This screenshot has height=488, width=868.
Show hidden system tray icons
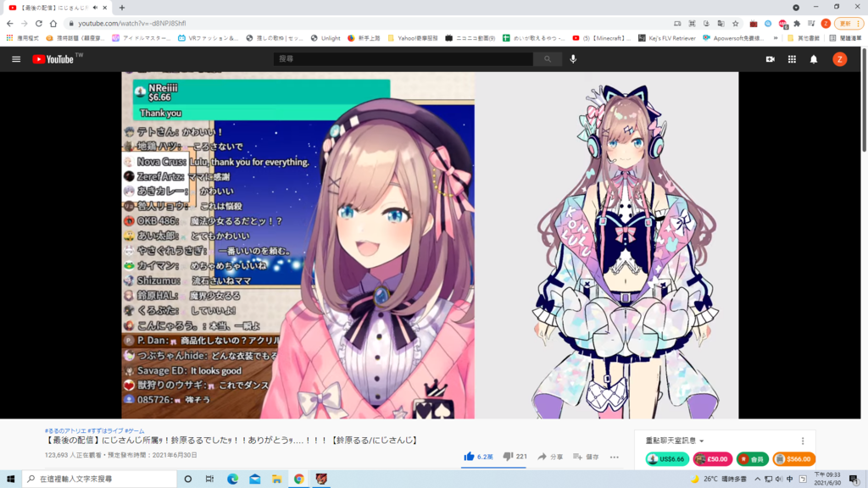pos(757,479)
